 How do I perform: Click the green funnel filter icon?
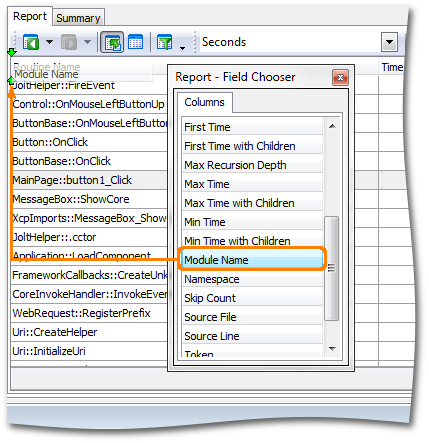pos(165,42)
